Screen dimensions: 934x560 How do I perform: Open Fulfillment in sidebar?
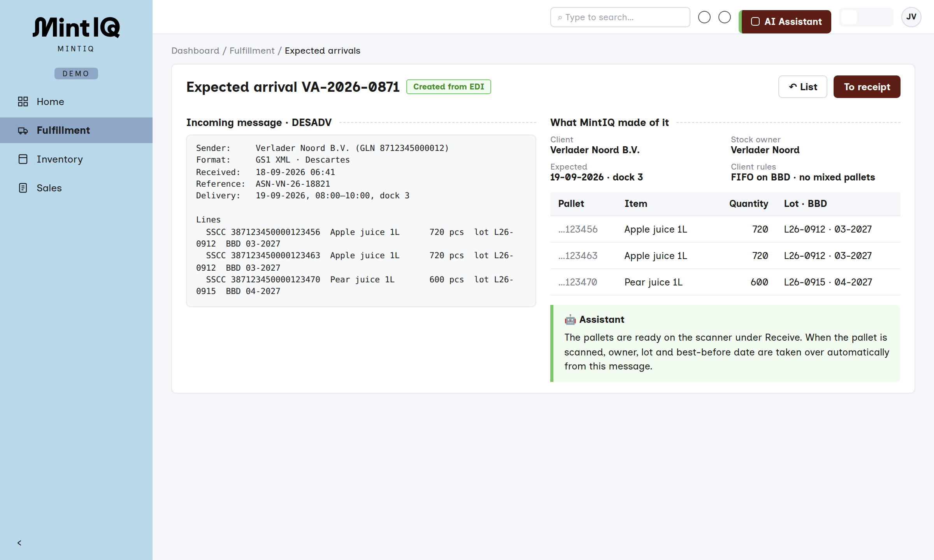click(x=76, y=130)
